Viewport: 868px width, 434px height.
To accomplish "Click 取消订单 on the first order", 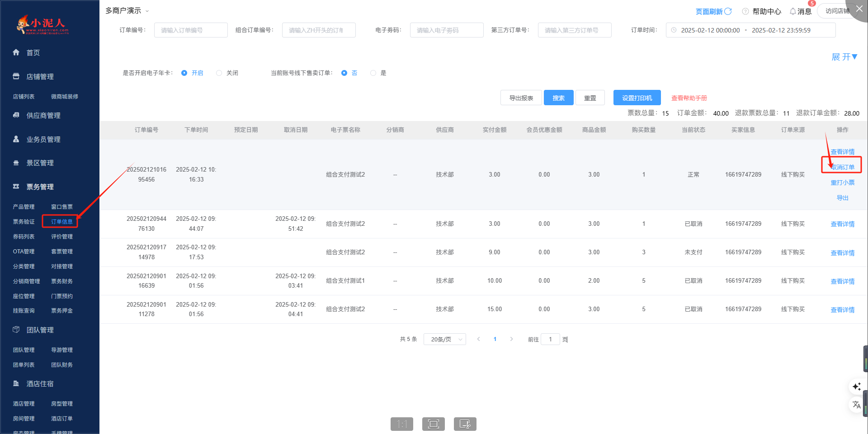I will (x=843, y=167).
